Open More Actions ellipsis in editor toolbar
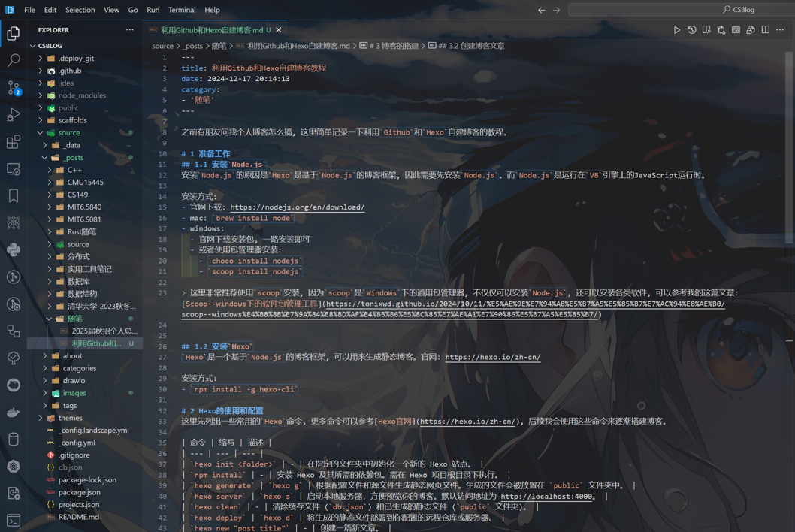 (x=780, y=30)
